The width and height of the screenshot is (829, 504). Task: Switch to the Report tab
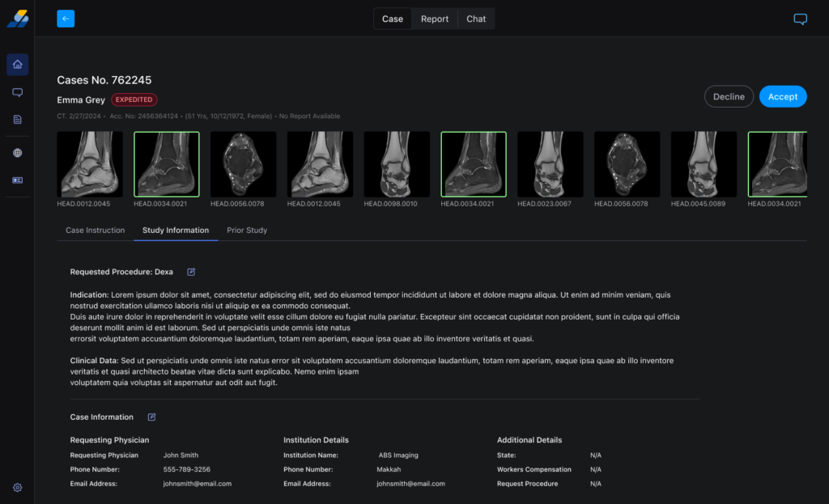[x=435, y=19]
